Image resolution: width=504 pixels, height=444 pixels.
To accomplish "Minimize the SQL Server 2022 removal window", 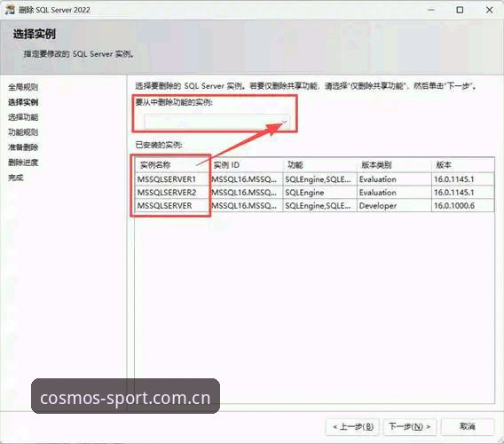I will [x=431, y=10].
